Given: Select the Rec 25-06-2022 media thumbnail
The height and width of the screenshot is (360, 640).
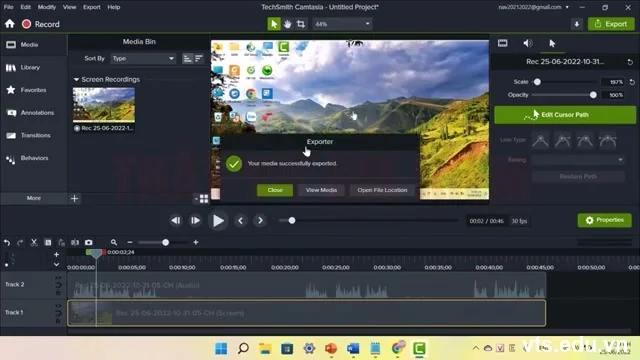Looking at the screenshot, I should (x=104, y=104).
